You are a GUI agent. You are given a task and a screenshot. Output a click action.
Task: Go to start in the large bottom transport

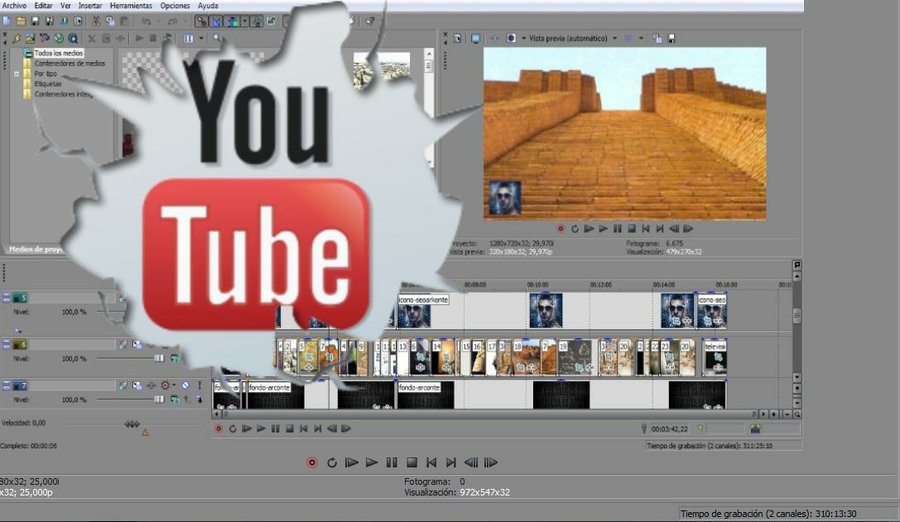432,462
